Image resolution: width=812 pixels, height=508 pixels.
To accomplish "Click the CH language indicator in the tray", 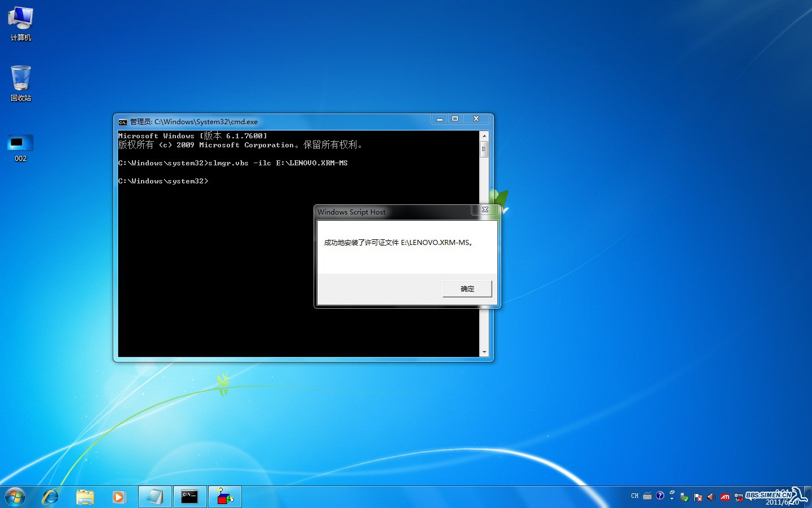I will coord(635,496).
